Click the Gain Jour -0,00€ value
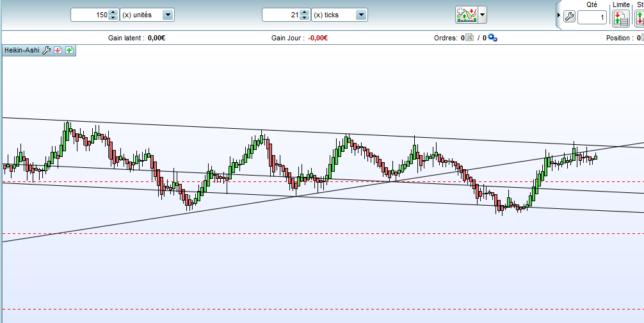The width and height of the screenshot is (644, 323). [318, 38]
